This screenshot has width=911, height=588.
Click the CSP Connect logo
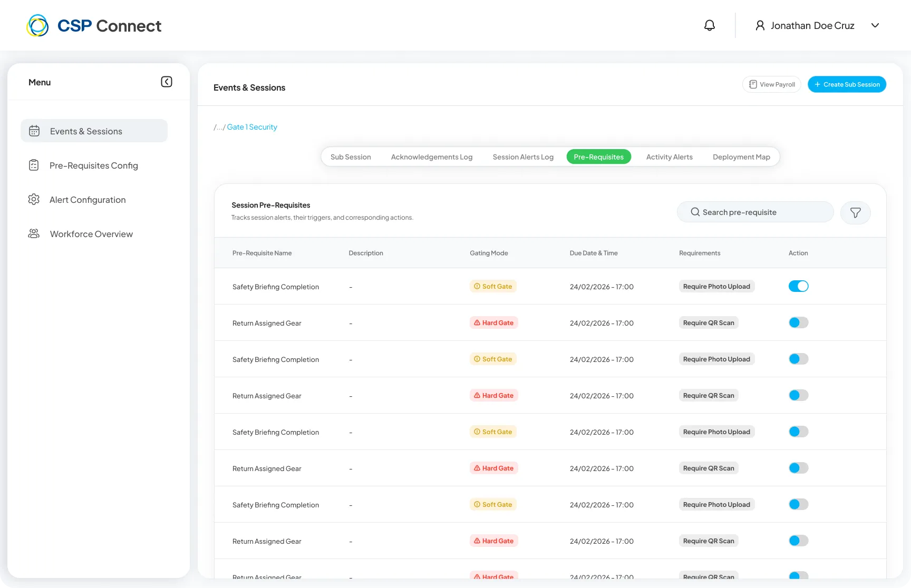[x=94, y=25]
